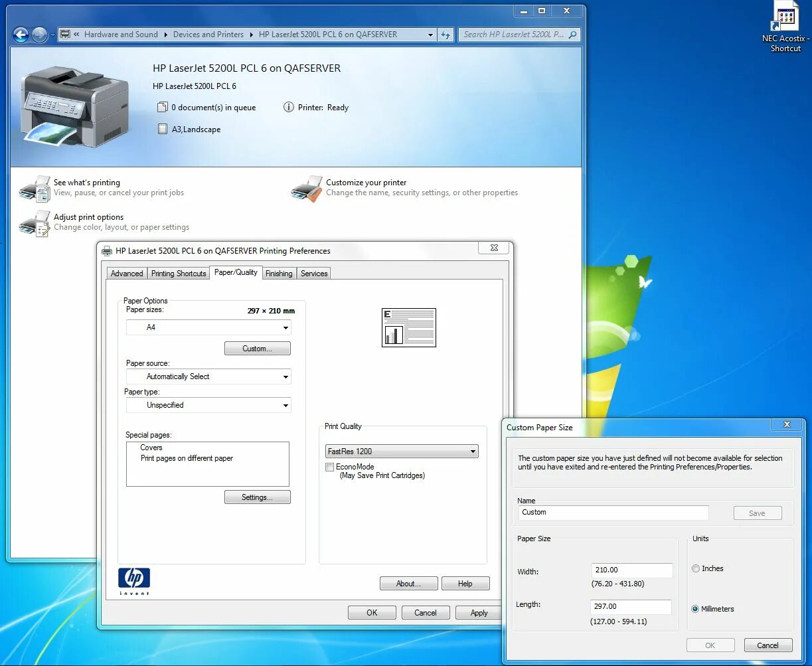Open the Print Quality FastRes 1200 dropdown
812x666 pixels.
(x=402, y=452)
